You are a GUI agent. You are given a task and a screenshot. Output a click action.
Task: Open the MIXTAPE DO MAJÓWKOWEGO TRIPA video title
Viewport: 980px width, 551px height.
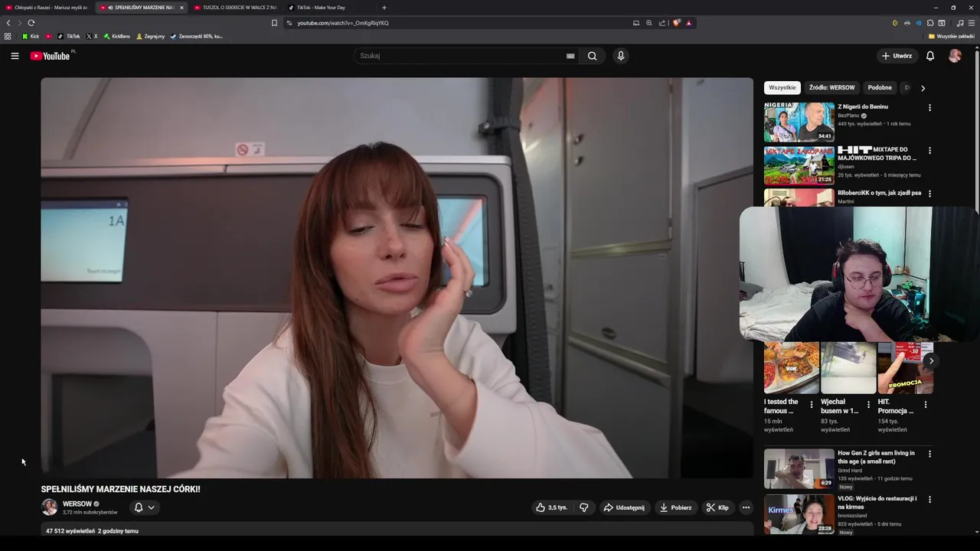point(877,154)
